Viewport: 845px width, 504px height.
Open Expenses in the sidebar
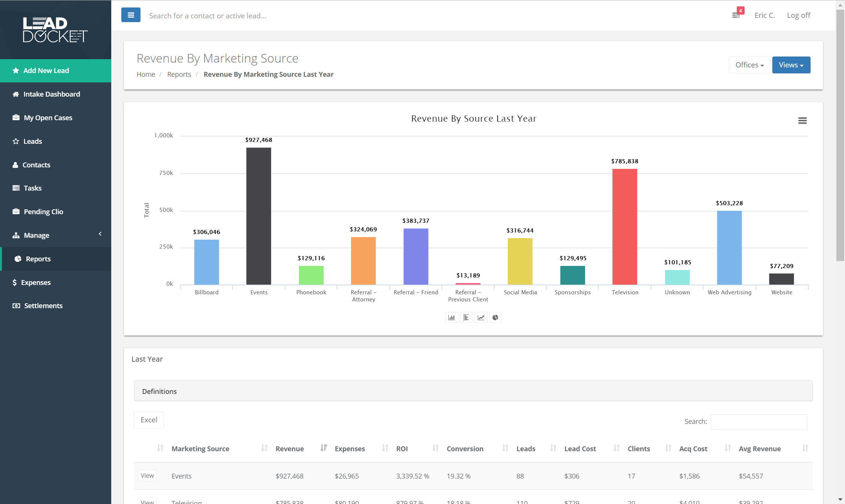(x=36, y=282)
